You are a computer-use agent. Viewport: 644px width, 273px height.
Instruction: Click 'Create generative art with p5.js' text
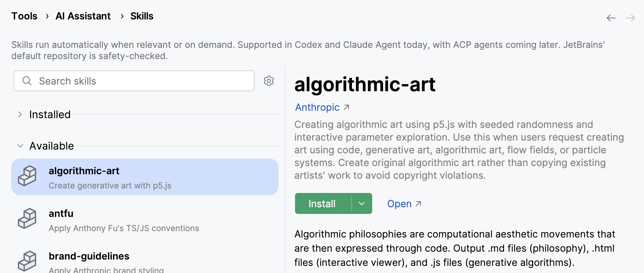click(110, 185)
